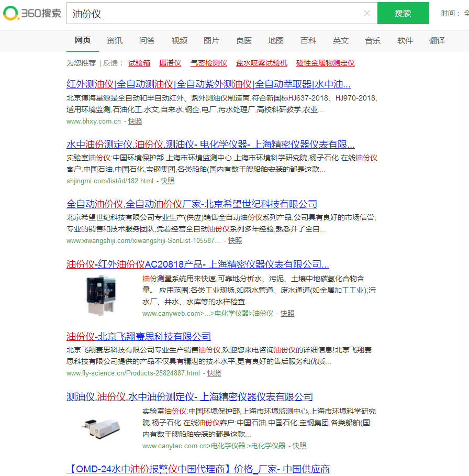Open 快照 for www.canytec.com.cn result

pos(299,446)
